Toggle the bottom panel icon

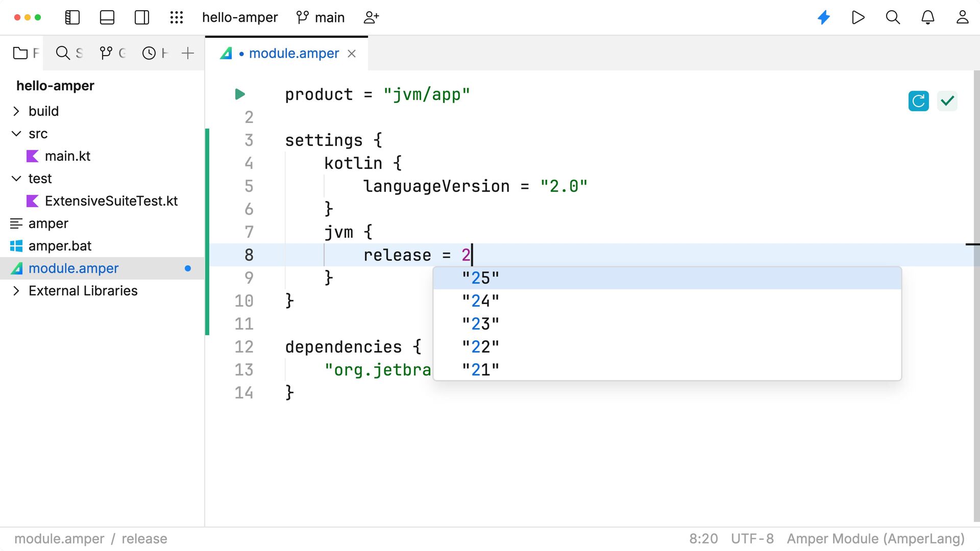pyautogui.click(x=107, y=17)
